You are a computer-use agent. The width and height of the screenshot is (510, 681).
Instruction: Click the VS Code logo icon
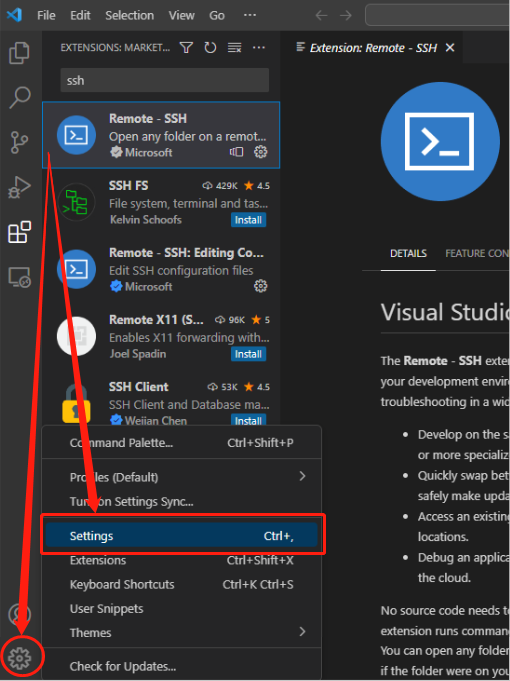point(14,15)
